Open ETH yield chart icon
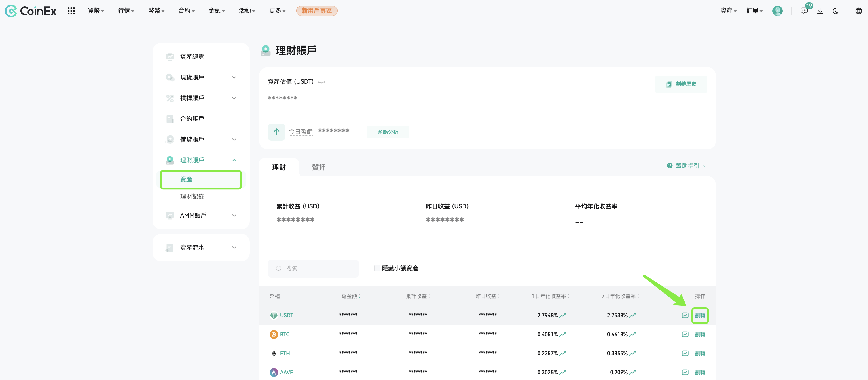This screenshot has width=868, height=380. [685, 353]
